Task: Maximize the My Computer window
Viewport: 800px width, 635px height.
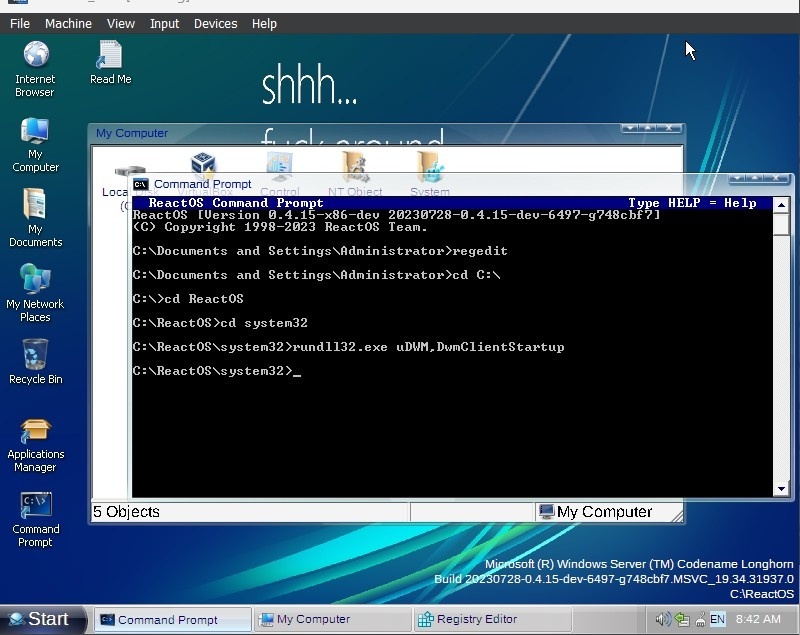Action: point(648,128)
